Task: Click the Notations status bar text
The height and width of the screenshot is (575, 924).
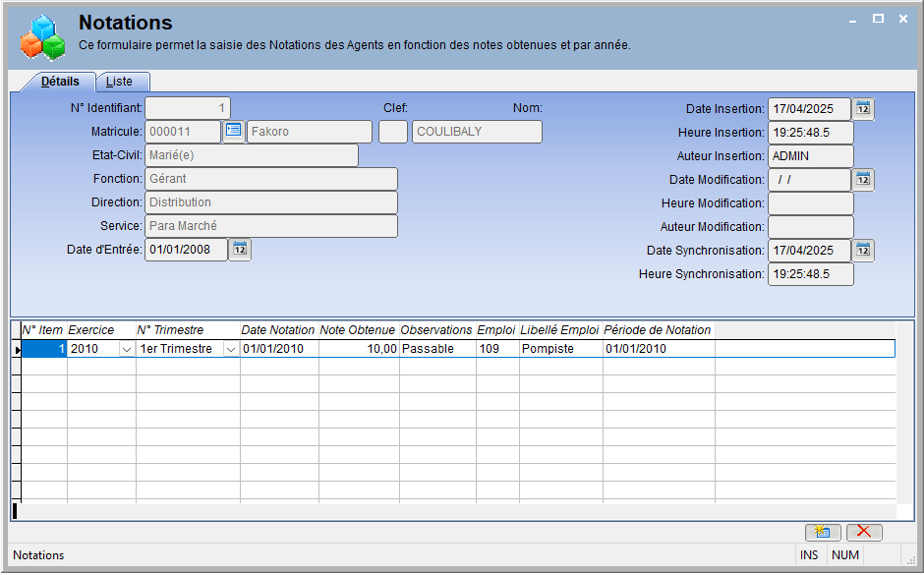Action: [38, 555]
